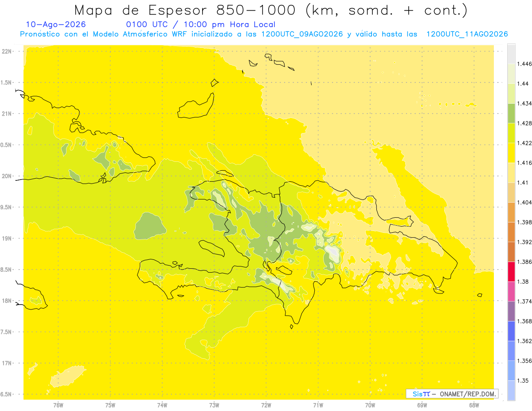
Task: Click the '71W' longitude label
Action: [x=318, y=405]
